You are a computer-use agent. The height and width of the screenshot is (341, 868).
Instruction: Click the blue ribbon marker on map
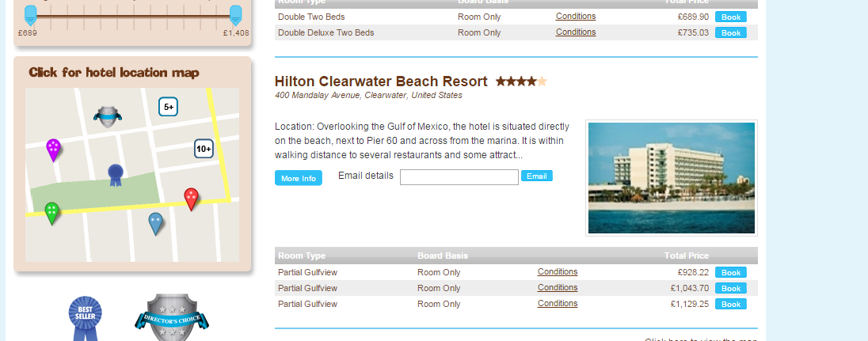116,173
